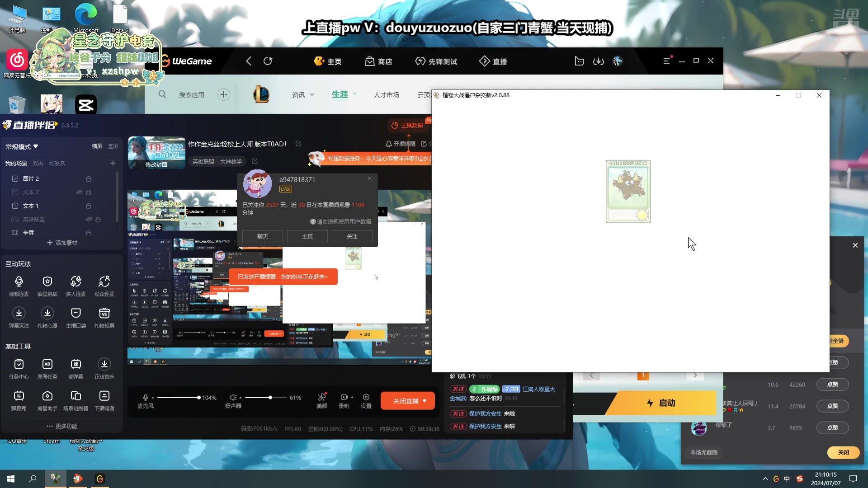Expand 录制 options arrow
The width and height of the screenshot is (868, 488).
(352, 397)
